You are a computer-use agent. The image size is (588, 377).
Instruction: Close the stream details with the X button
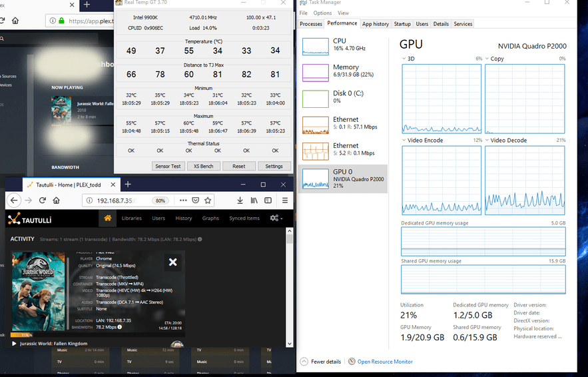coord(173,262)
